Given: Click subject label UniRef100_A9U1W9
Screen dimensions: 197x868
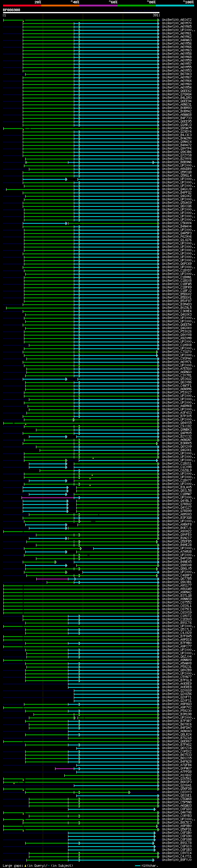Looking at the screenshot, I should coord(177,589).
